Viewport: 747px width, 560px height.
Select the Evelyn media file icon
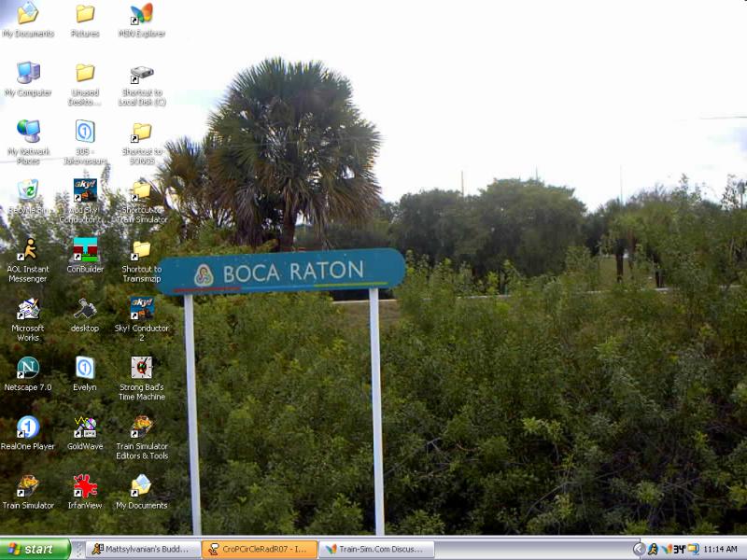coord(85,374)
